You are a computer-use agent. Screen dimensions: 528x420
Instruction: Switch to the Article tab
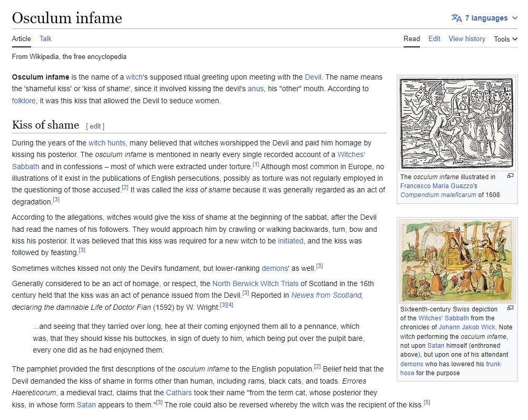(x=21, y=39)
